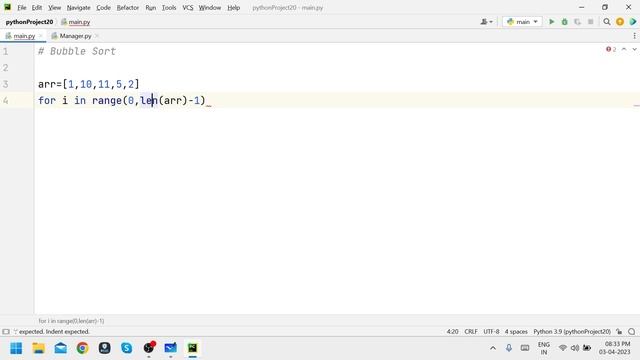Open the Edit menu
Screen dimensions: 640x360
37,7
